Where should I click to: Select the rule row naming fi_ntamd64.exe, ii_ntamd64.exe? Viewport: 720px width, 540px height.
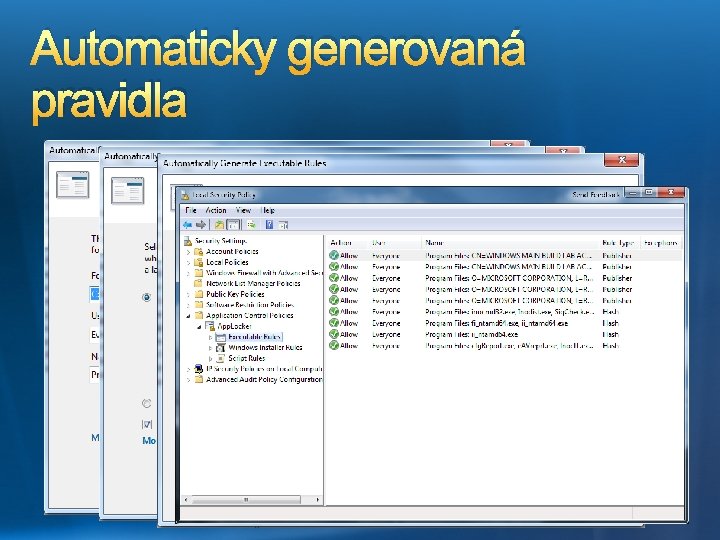point(504,323)
